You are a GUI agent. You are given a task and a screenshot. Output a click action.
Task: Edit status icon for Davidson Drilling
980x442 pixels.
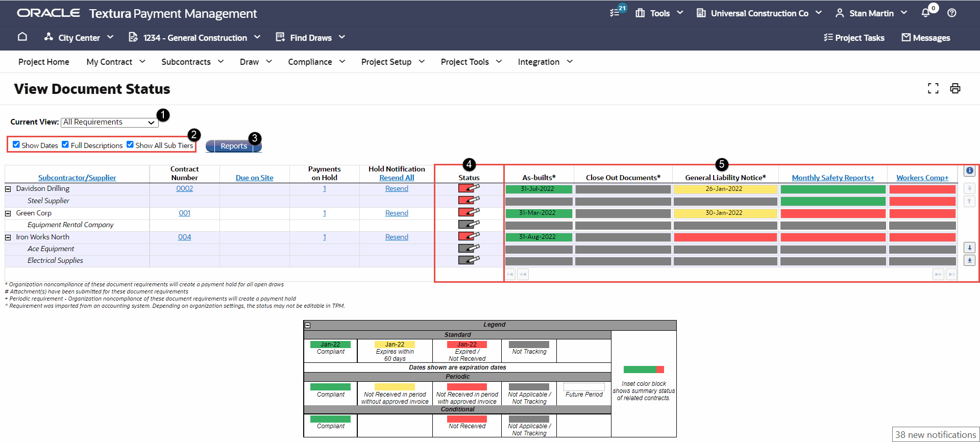(x=469, y=188)
